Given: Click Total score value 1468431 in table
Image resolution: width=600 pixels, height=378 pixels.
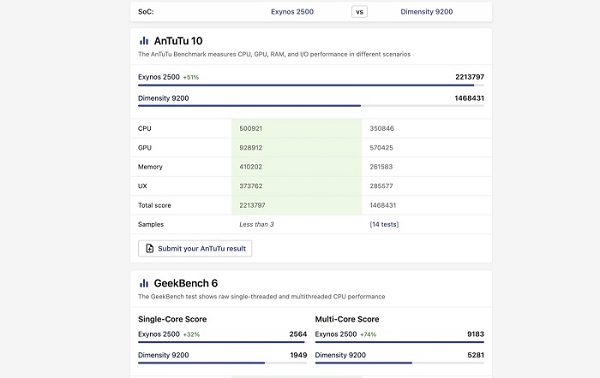Looking at the screenshot, I should coord(383,205).
